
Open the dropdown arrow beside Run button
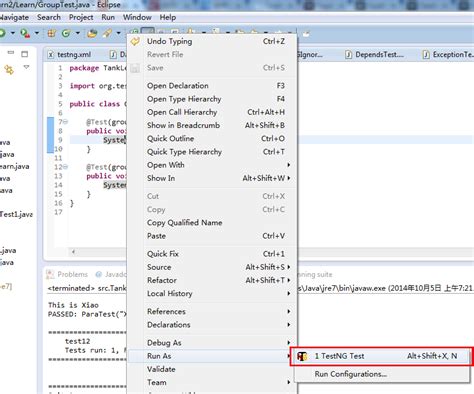[13, 33]
